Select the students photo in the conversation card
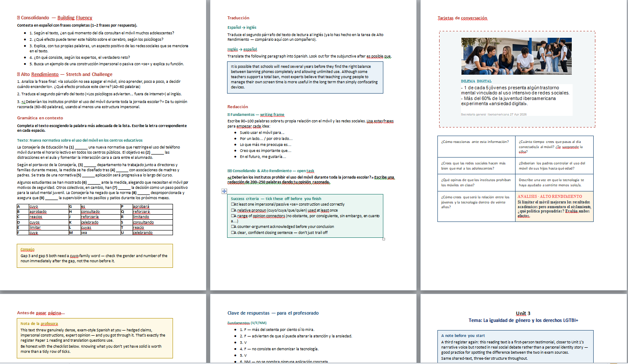The image size is (628, 364). coord(517,56)
